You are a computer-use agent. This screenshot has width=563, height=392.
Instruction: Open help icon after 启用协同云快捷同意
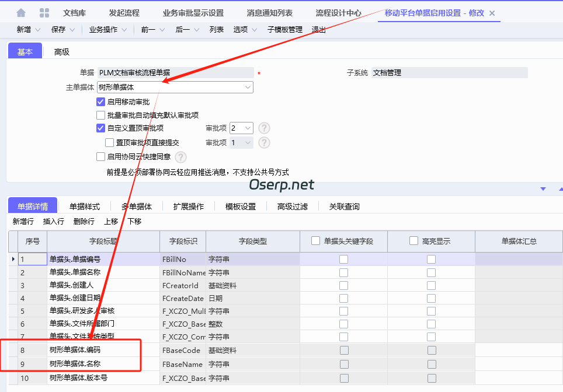point(180,156)
